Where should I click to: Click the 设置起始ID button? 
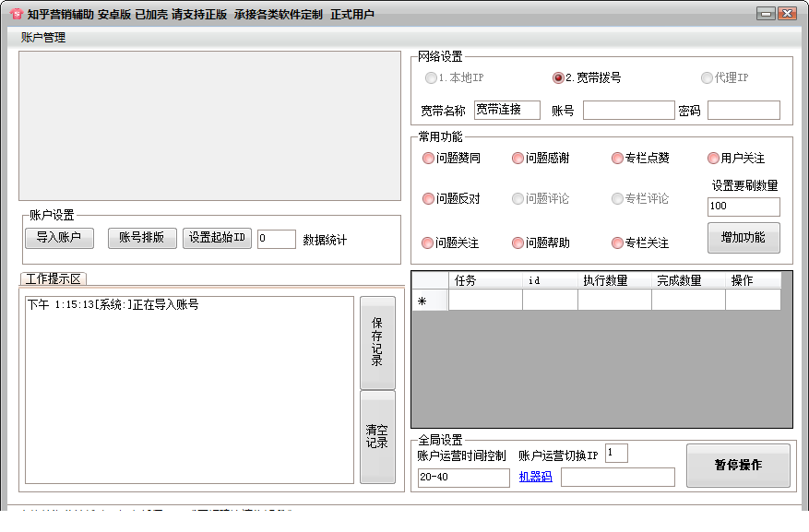[x=217, y=238]
